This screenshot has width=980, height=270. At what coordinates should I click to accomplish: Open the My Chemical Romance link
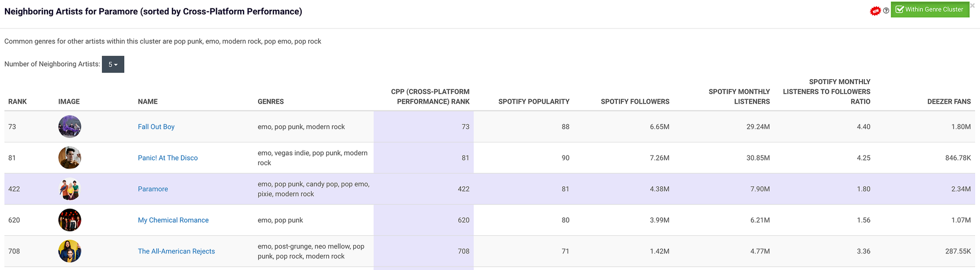pos(173,220)
